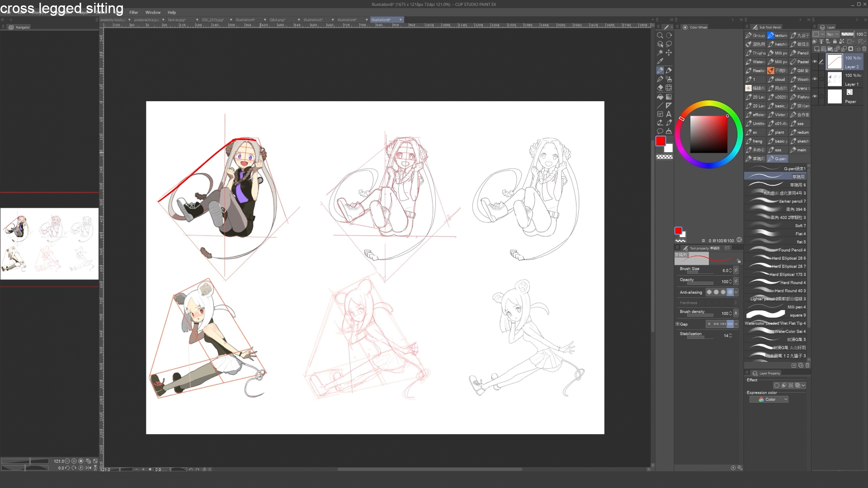Click the Lock layer padlock icon
Image resolution: width=868 pixels, height=488 pixels.
(x=835, y=41)
